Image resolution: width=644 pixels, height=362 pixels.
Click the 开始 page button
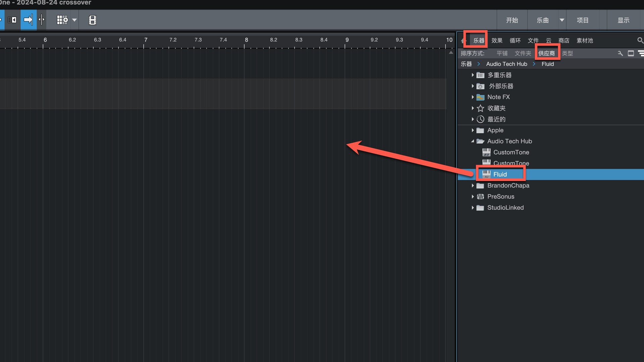click(512, 20)
